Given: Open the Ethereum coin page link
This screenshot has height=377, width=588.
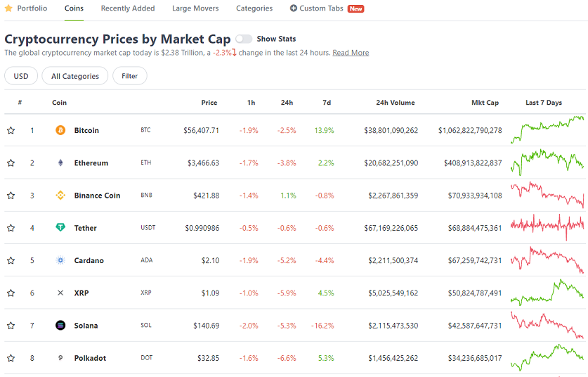Looking at the screenshot, I should coord(91,163).
